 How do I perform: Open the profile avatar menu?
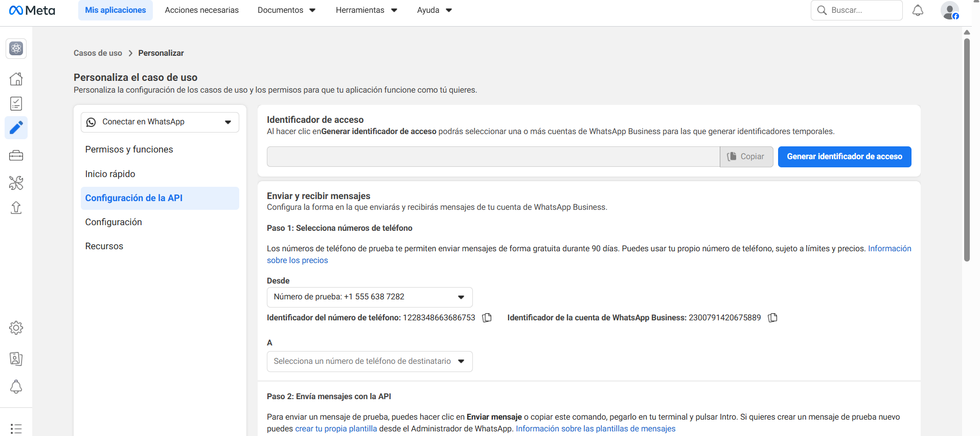coord(950,10)
